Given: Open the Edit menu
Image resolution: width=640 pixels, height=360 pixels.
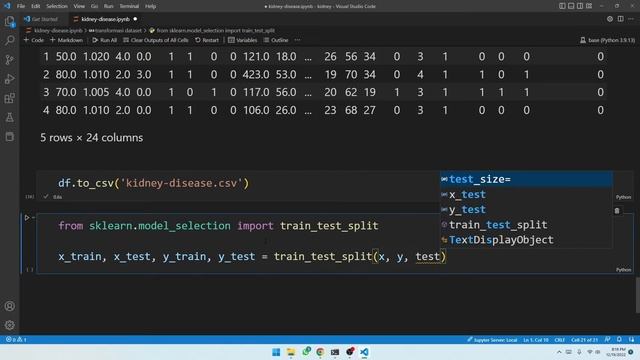Looking at the screenshot, I should [x=36, y=6].
